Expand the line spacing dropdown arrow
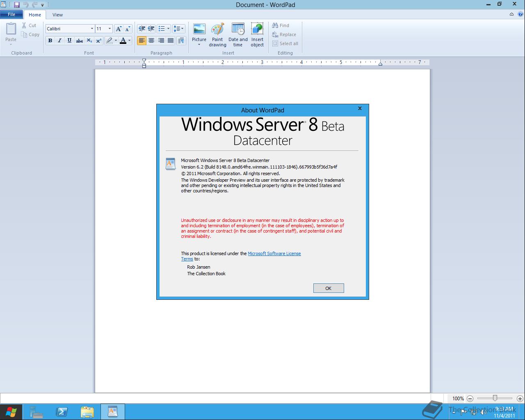This screenshot has height=420, width=525. [x=183, y=29]
